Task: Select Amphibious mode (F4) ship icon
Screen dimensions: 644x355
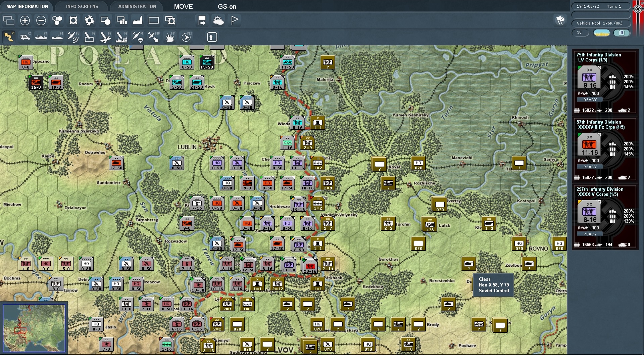Action: point(57,37)
